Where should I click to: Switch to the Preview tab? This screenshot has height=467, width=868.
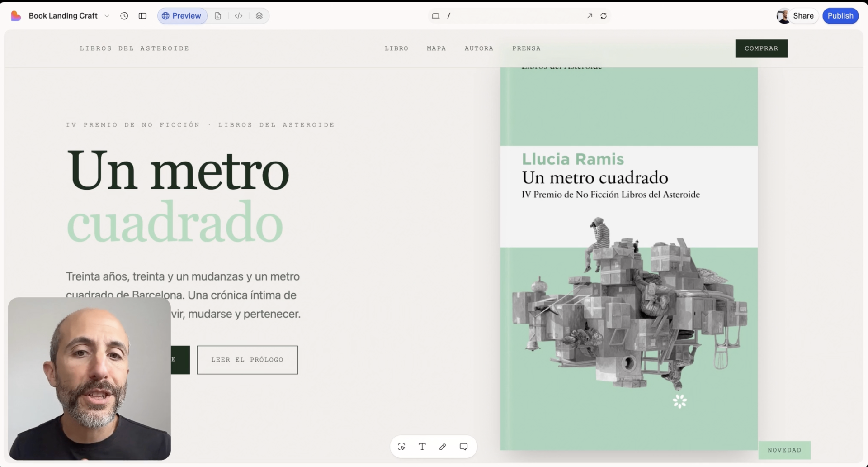pos(182,16)
